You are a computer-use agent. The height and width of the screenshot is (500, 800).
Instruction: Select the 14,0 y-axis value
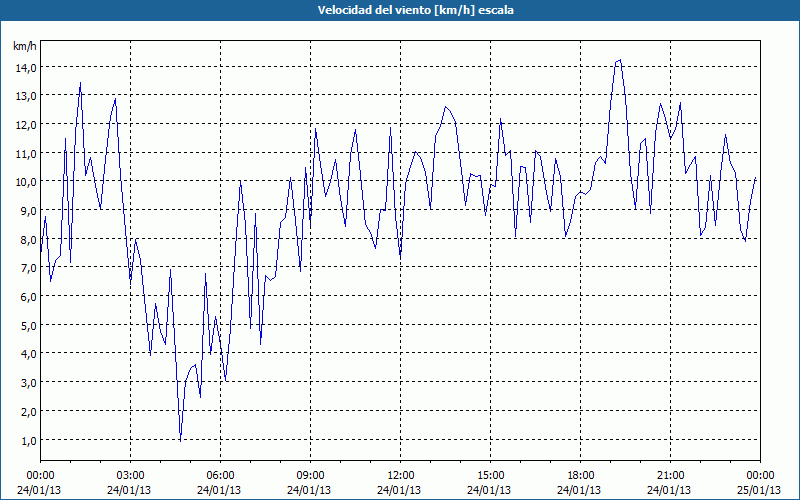pyautogui.click(x=26, y=67)
